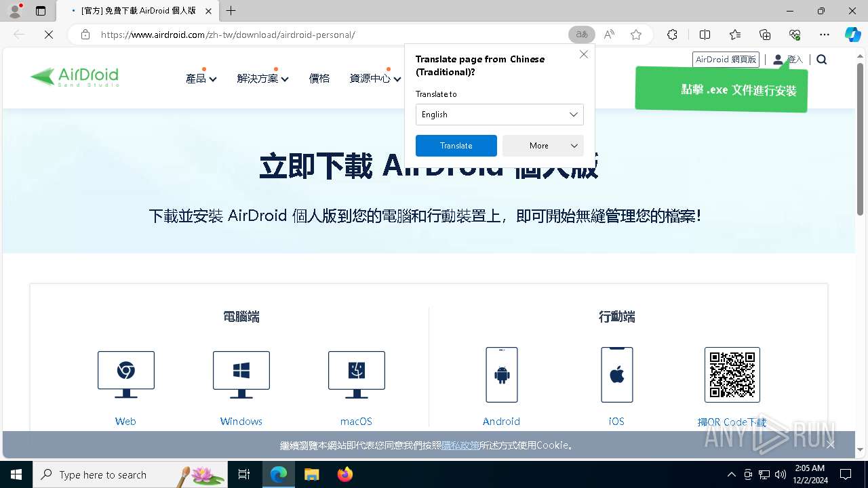The image size is (868, 488).
Task: Open the Windows notification center
Action: click(x=846, y=474)
